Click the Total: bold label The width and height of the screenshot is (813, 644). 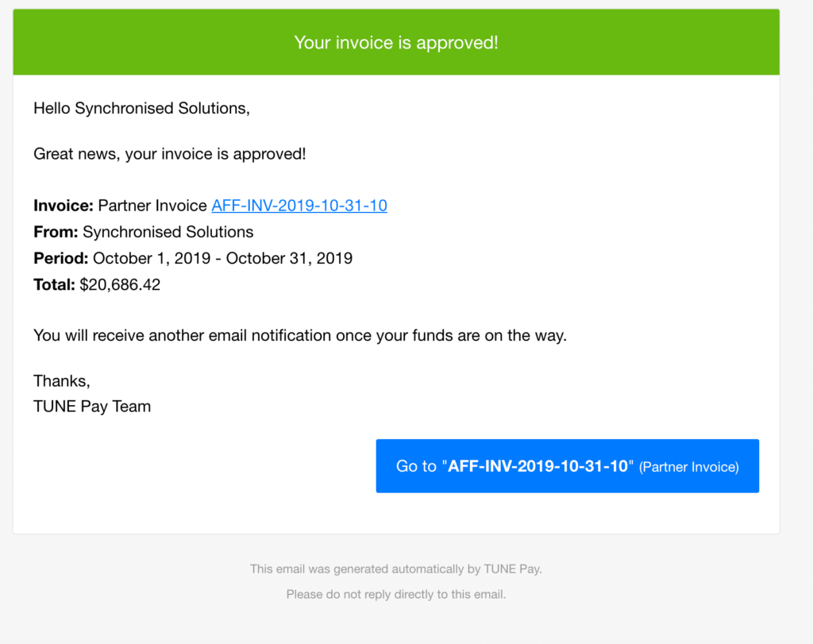click(x=54, y=284)
